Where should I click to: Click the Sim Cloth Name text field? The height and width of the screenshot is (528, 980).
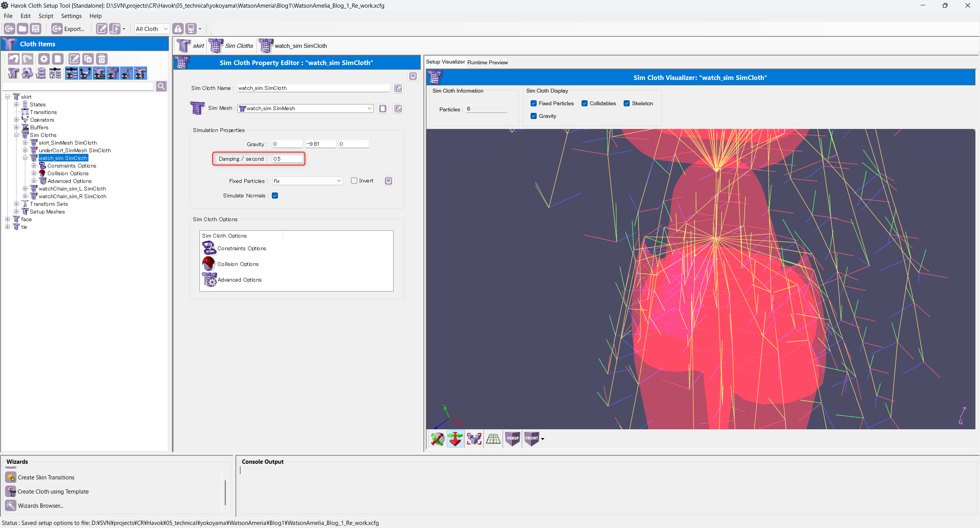coord(313,88)
